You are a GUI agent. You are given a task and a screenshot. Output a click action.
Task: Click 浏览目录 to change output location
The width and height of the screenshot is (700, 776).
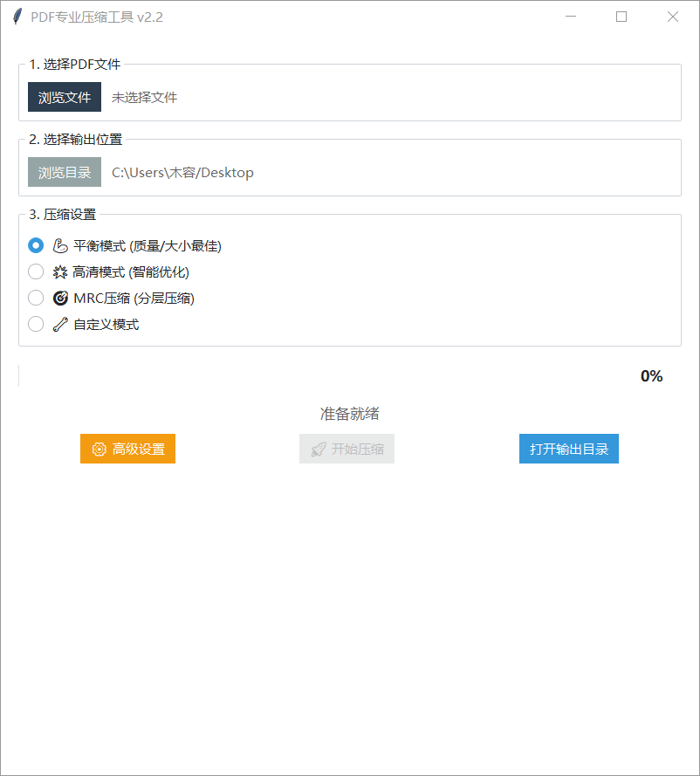[64, 172]
